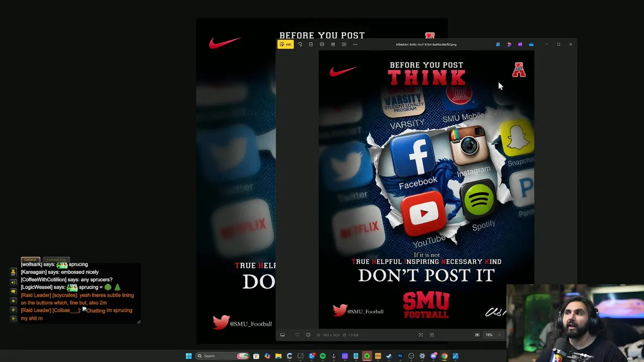Select the Combat Log chat tab
This screenshot has height=362, width=644.
point(56,259)
